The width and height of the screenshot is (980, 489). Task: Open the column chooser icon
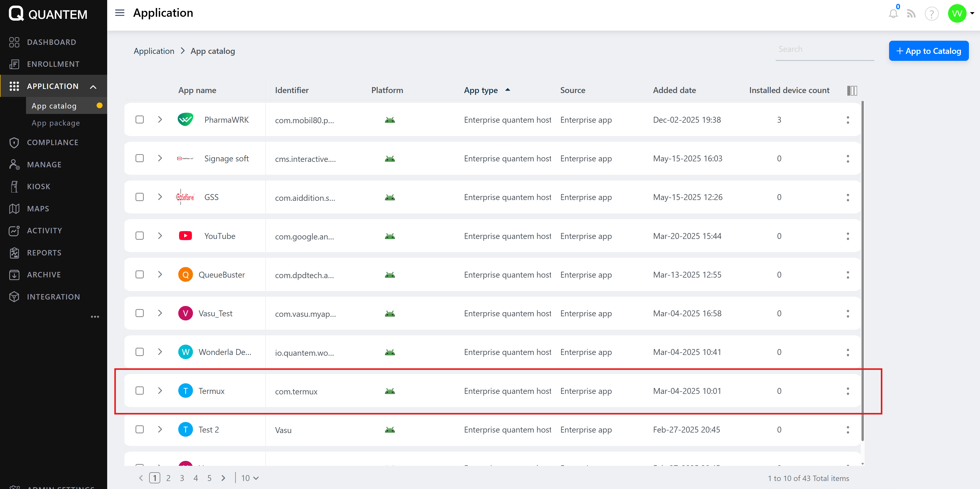click(x=852, y=90)
